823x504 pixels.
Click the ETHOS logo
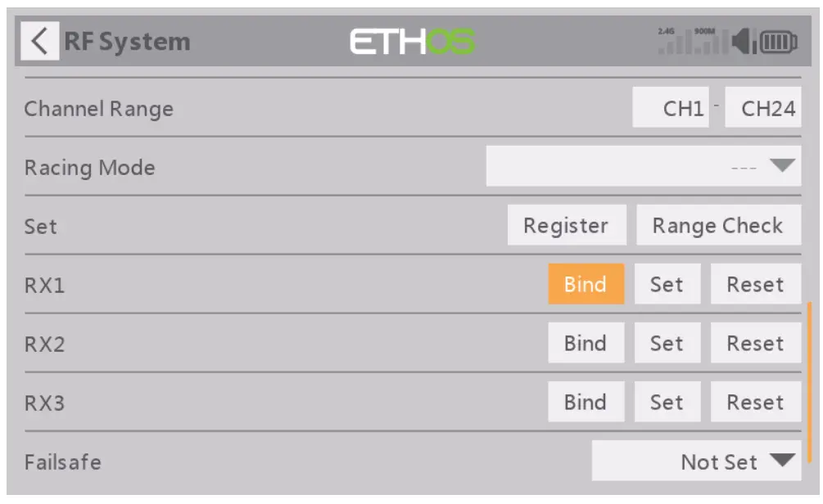tap(413, 42)
